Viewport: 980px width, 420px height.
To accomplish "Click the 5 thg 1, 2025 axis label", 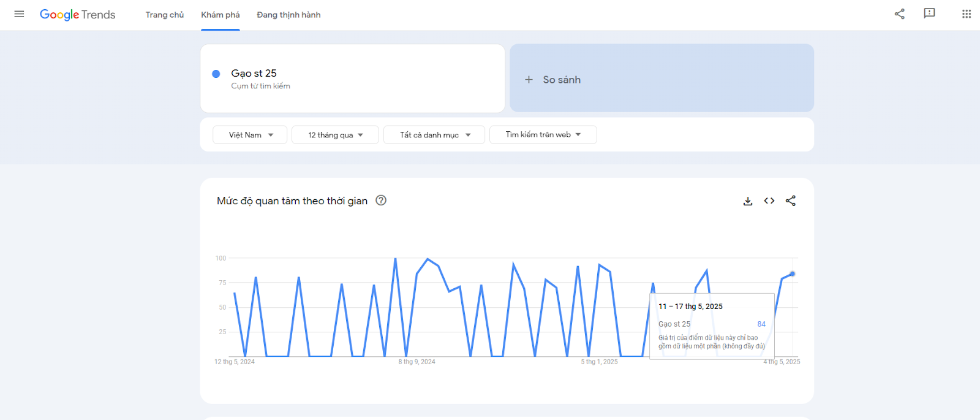I will 599,362.
